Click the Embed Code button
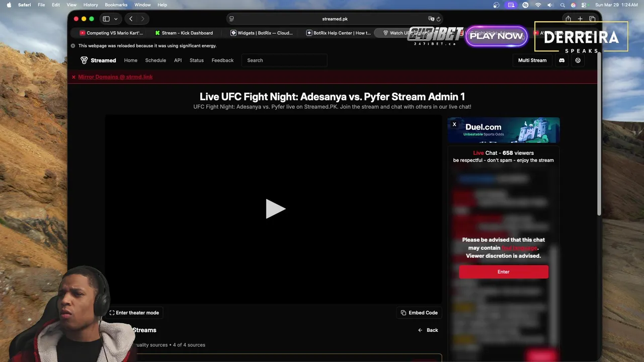The image size is (644, 362). point(419,313)
